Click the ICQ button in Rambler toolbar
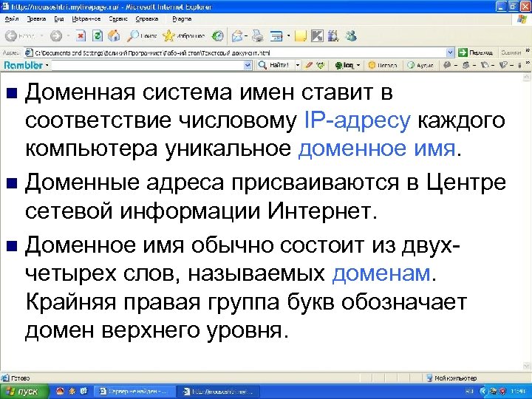The height and width of the screenshot is (399, 532). click(344, 65)
